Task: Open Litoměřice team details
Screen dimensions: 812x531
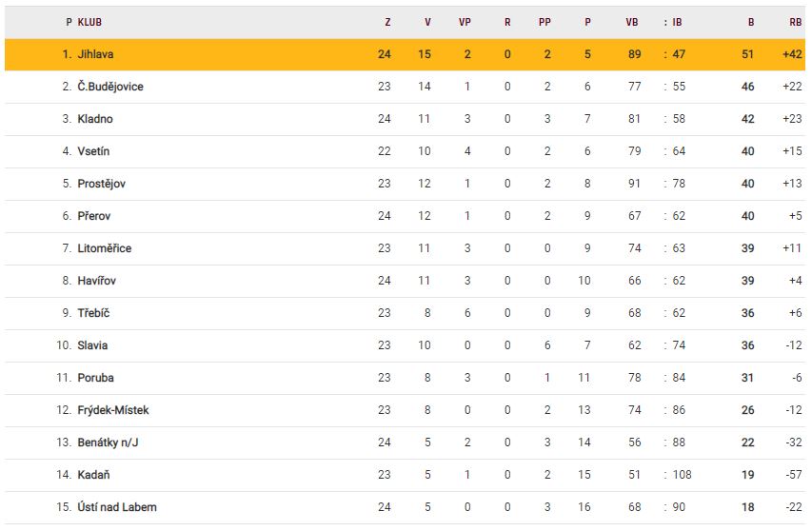Action: point(105,248)
